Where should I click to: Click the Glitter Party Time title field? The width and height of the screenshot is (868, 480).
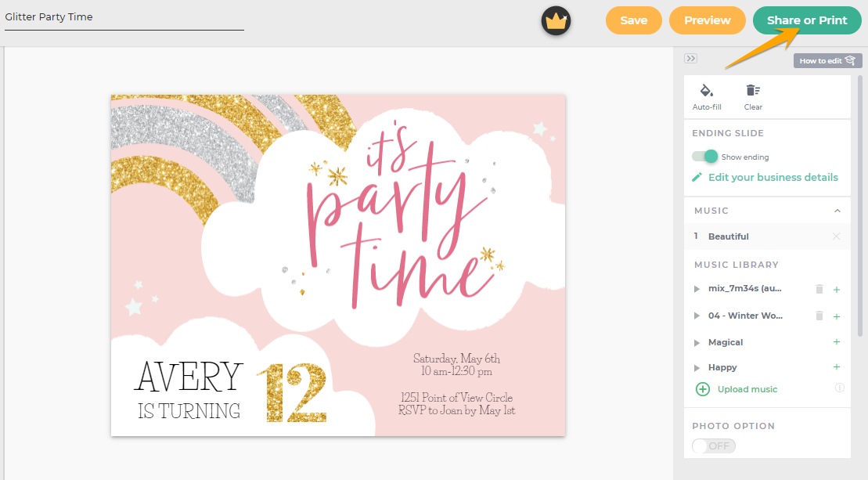click(x=124, y=17)
